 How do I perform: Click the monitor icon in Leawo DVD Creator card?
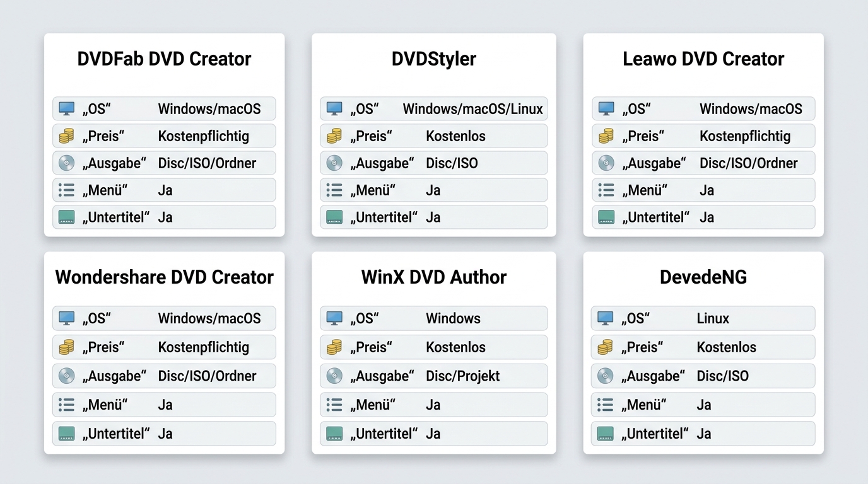pos(606,108)
